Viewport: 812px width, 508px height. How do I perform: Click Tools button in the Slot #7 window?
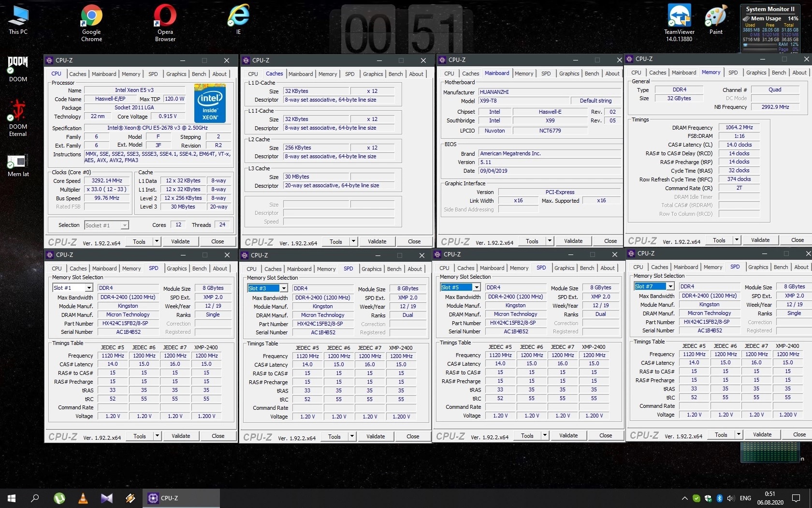pos(721,435)
